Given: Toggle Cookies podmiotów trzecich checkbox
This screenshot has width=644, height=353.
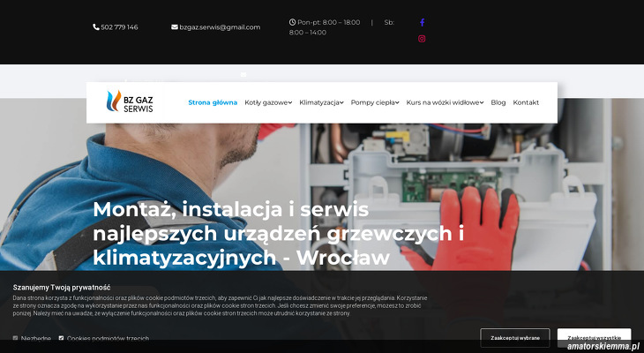Looking at the screenshot, I should coord(61,338).
